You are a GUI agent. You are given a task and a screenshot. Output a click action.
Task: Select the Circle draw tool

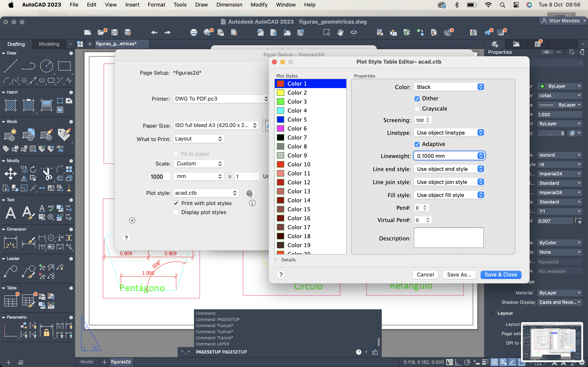tap(46, 66)
